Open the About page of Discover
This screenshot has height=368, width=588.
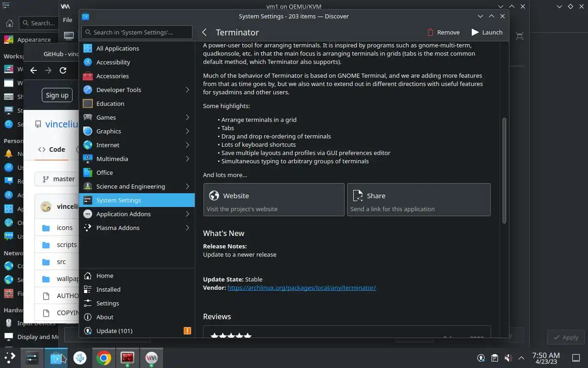coord(137,317)
